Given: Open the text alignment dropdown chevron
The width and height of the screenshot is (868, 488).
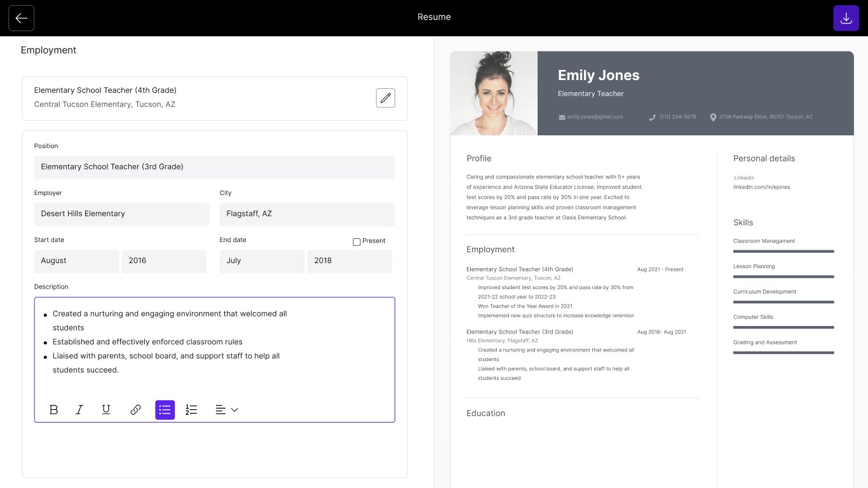Looking at the screenshot, I should (x=234, y=409).
